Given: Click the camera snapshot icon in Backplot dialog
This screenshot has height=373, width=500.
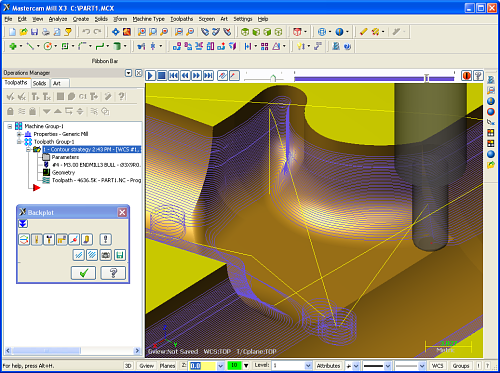Looking at the screenshot, I should [x=106, y=255].
